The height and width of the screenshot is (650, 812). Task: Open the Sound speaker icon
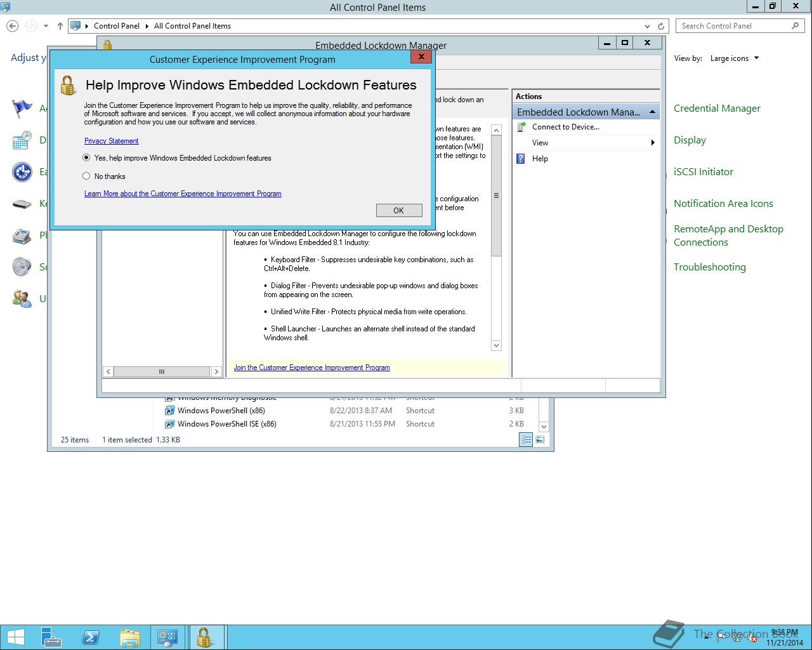click(22, 267)
